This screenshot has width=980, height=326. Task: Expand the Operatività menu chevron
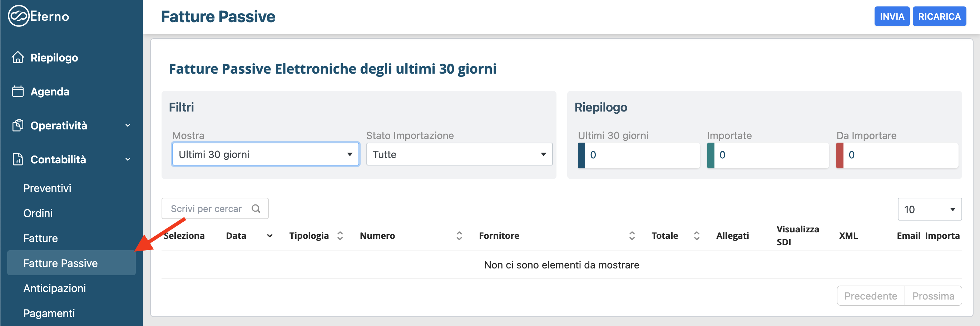click(128, 125)
